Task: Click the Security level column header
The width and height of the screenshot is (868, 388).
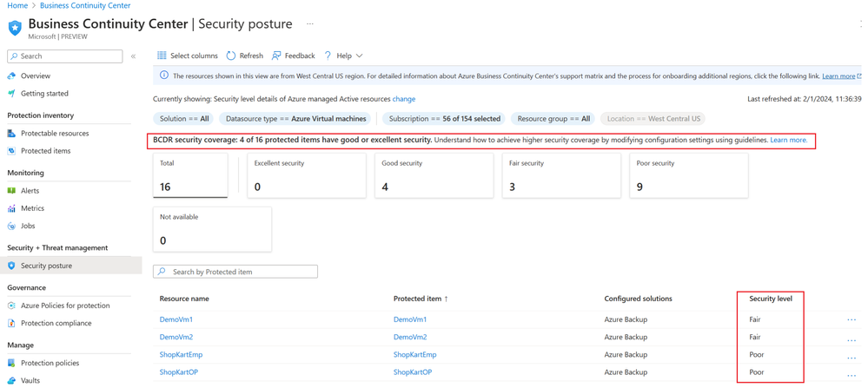Action: click(x=771, y=299)
